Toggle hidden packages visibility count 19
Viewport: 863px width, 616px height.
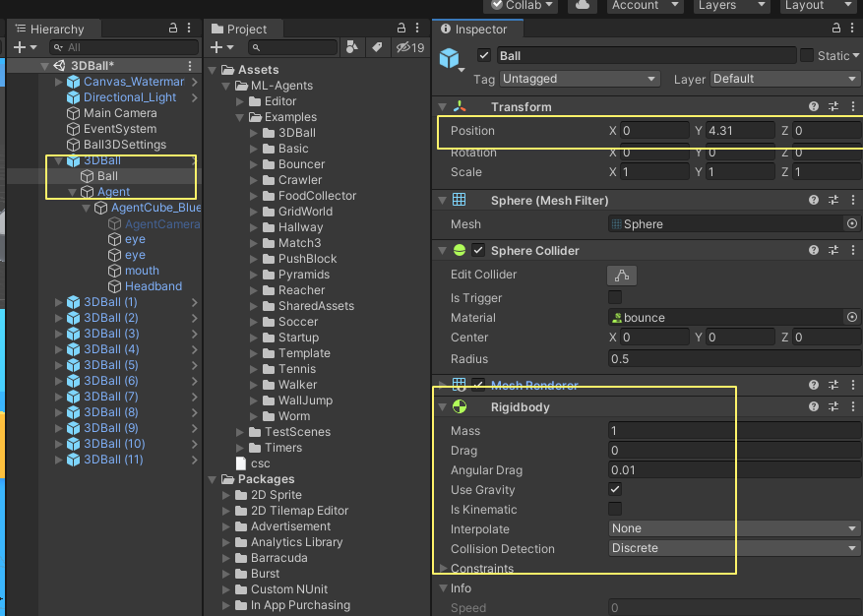(410, 47)
